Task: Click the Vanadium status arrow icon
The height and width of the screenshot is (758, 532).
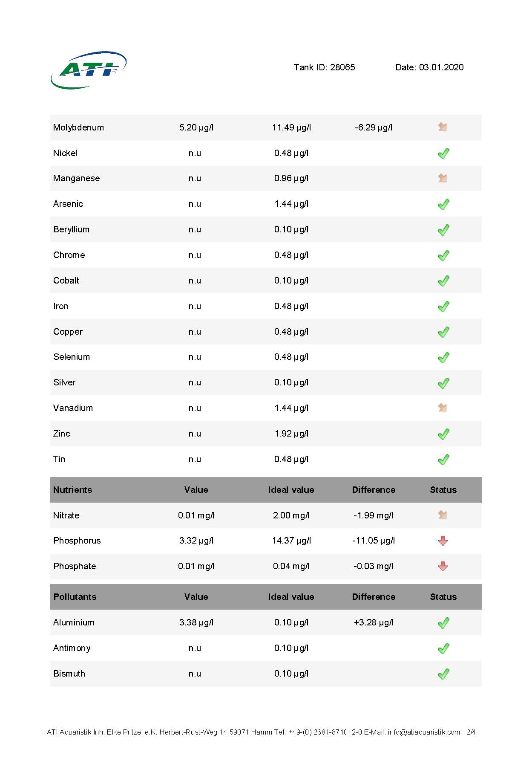Action: 443,408
